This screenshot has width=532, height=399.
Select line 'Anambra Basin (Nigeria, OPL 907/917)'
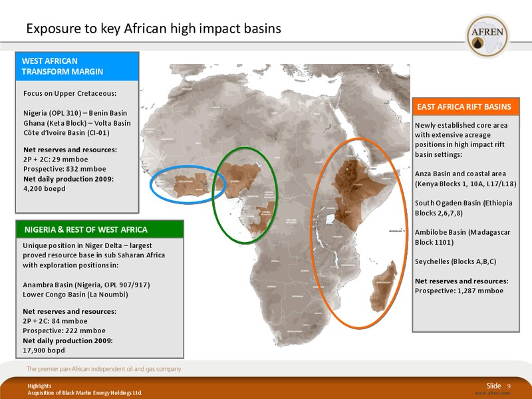pos(86,285)
